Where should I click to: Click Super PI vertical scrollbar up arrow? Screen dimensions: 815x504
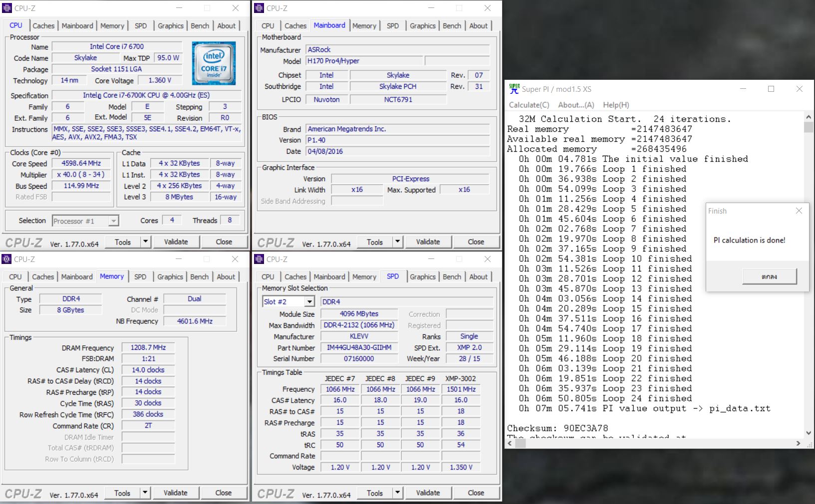809,117
